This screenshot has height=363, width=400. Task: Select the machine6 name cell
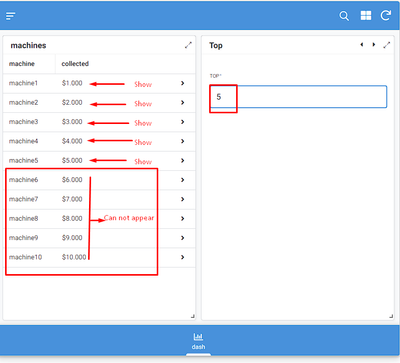pos(23,180)
